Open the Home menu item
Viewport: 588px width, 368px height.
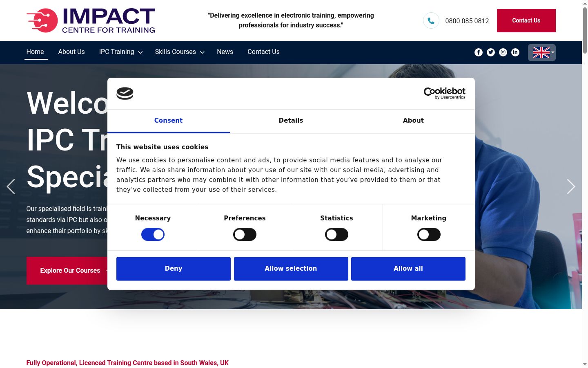[35, 52]
